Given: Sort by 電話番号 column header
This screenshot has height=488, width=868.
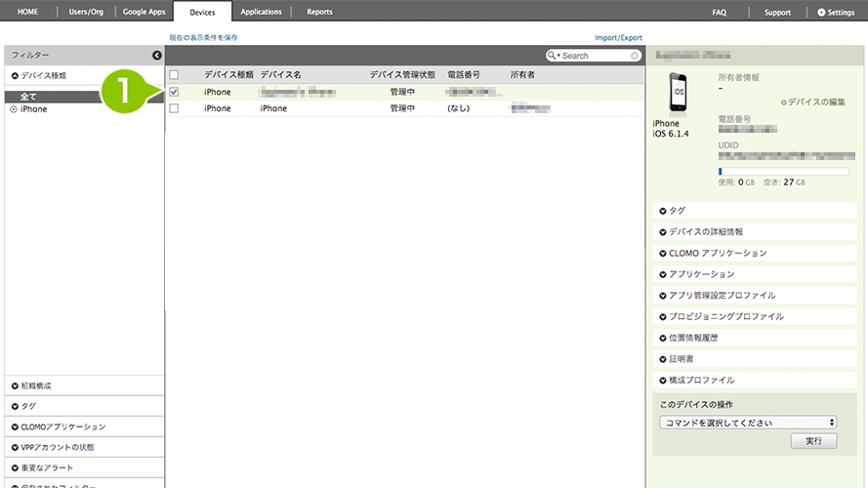Looking at the screenshot, I should 464,75.
